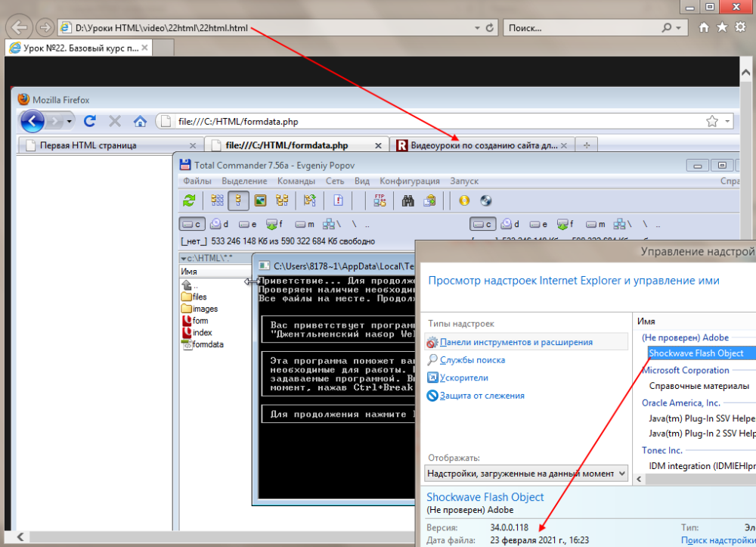Close the file:///C:/HTML/formdata.php Firefox tab

[x=379, y=146]
